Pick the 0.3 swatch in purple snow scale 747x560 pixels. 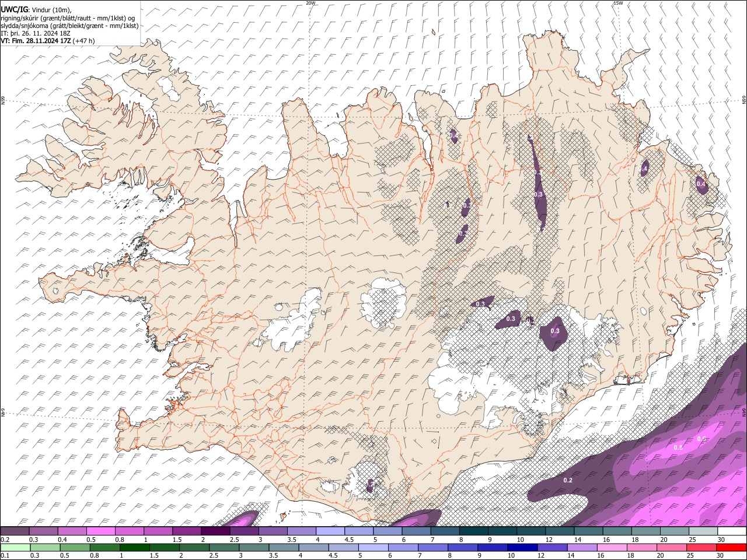click(x=43, y=531)
